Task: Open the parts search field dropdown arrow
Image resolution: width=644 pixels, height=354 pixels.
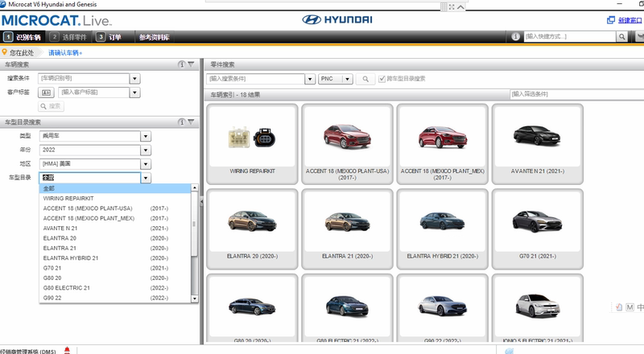Action: [310, 79]
